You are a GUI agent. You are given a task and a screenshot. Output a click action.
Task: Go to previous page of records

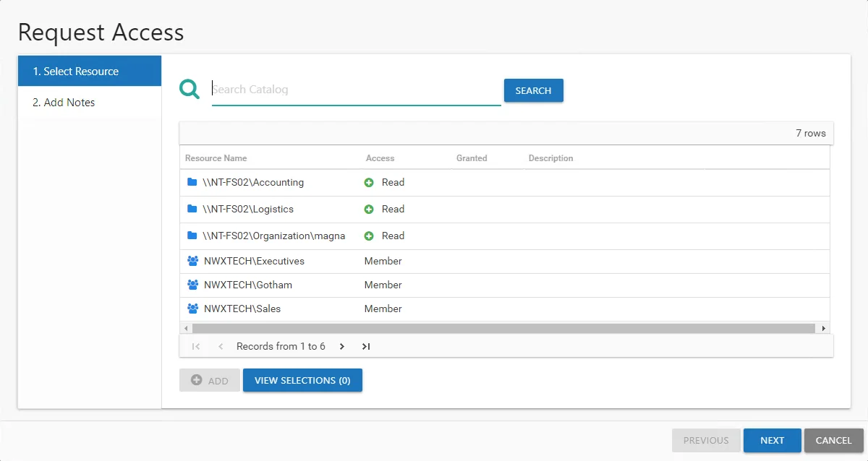point(221,347)
